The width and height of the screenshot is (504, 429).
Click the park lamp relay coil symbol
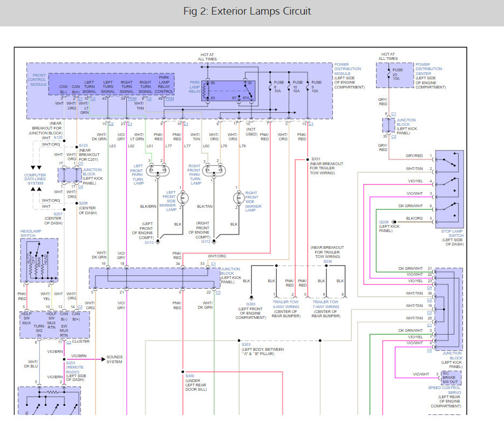coord(206,90)
